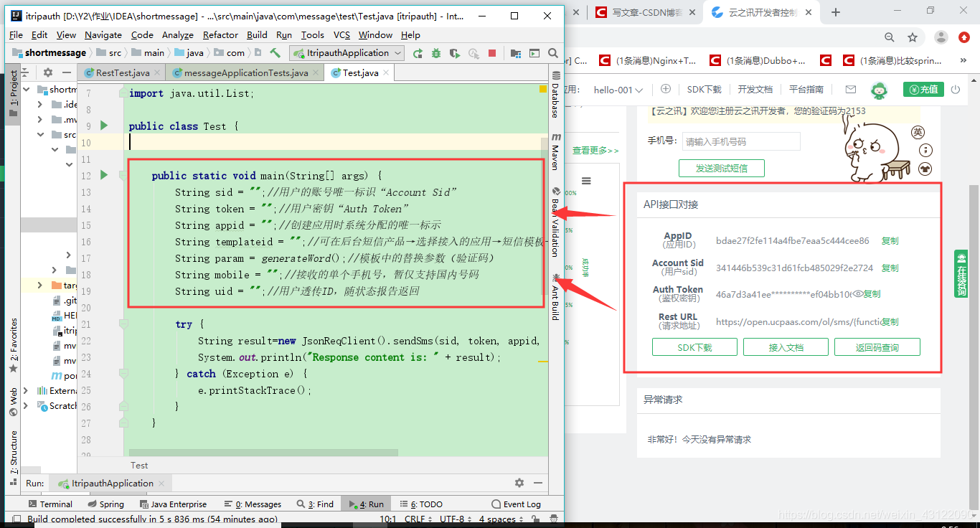This screenshot has height=528, width=980.
Task: Click the online consultation green side widget
Action: click(961, 273)
